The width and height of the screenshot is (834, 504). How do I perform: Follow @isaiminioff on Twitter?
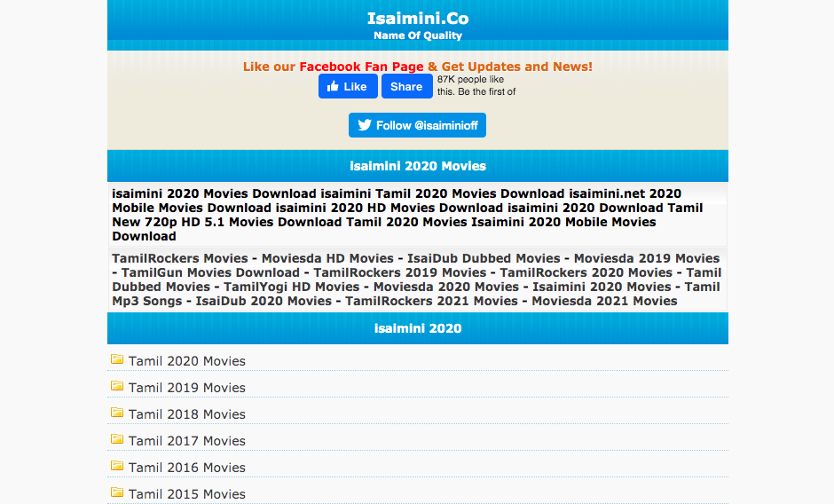point(417,125)
